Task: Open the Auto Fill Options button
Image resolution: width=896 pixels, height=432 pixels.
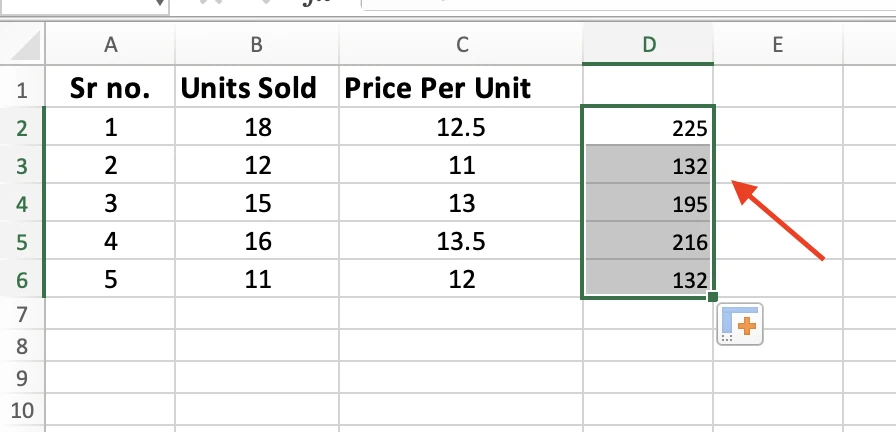Action: [x=740, y=325]
